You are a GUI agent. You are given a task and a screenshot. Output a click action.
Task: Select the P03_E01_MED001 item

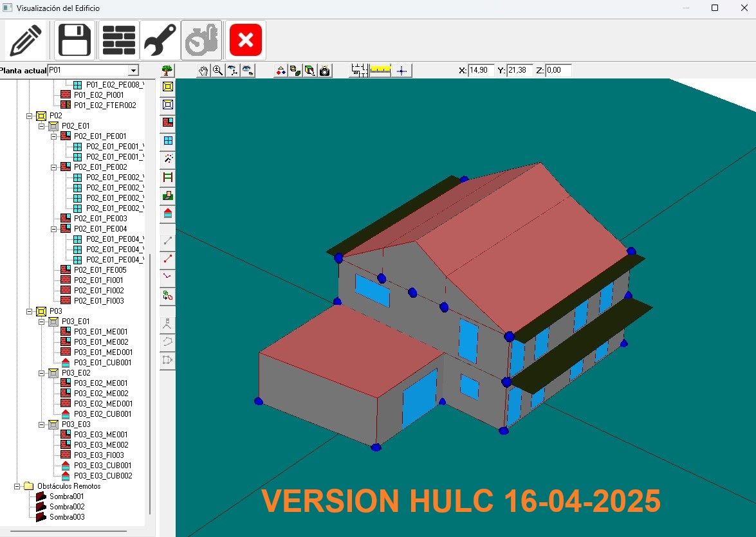pos(103,352)
